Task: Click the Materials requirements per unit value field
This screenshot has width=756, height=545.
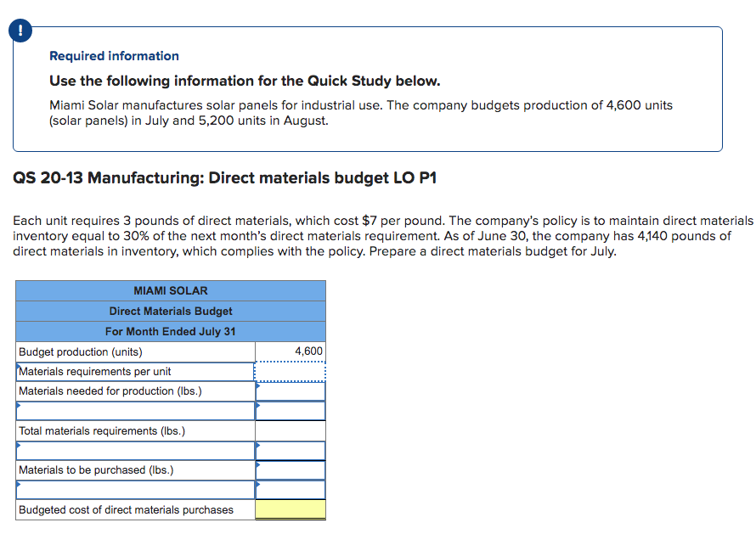Action: [291, 372]
